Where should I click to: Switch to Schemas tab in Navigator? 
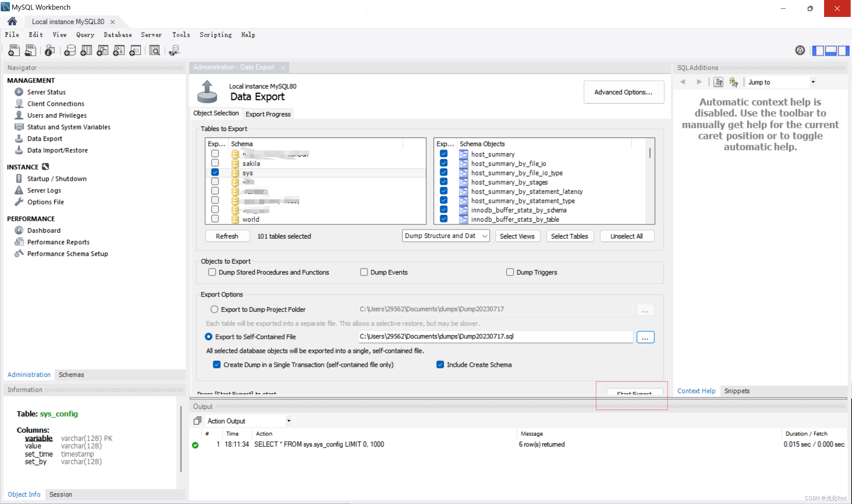pyautogui.click(x=71, y=375)
